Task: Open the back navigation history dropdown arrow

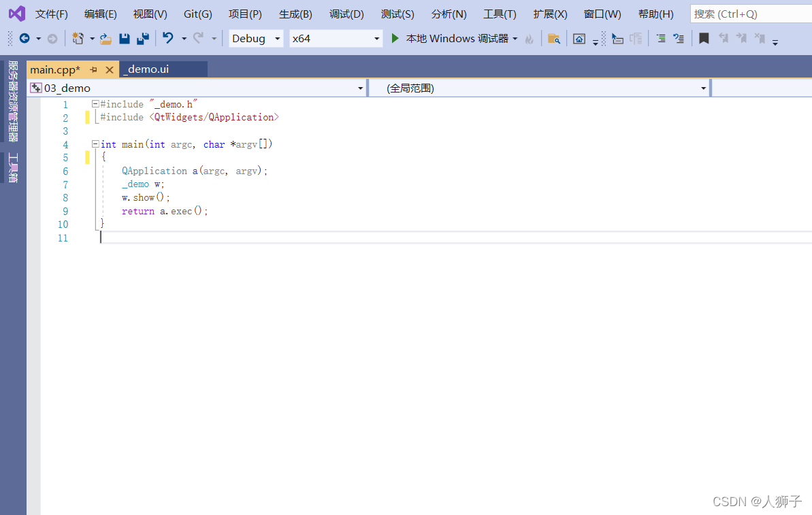Action: (x=38, y=39)
